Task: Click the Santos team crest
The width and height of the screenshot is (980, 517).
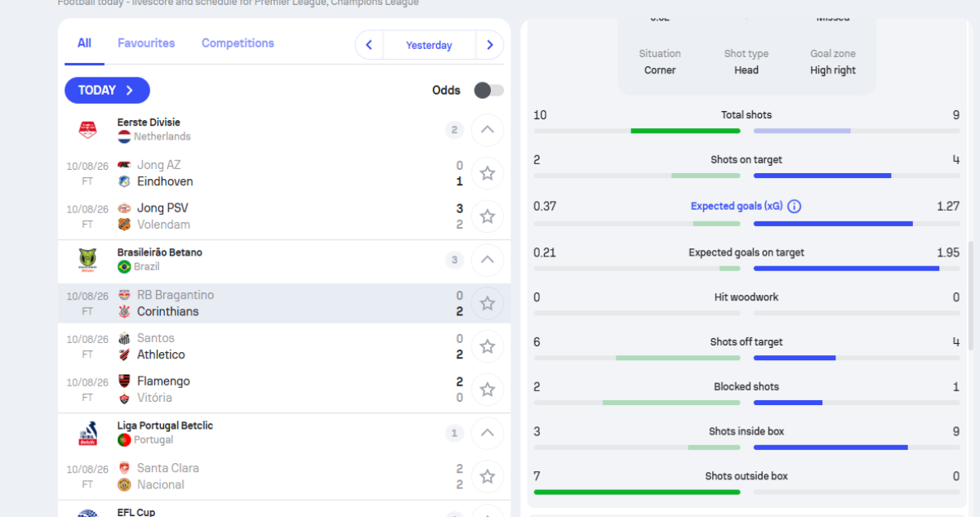Action: click(x=124, y=338)
